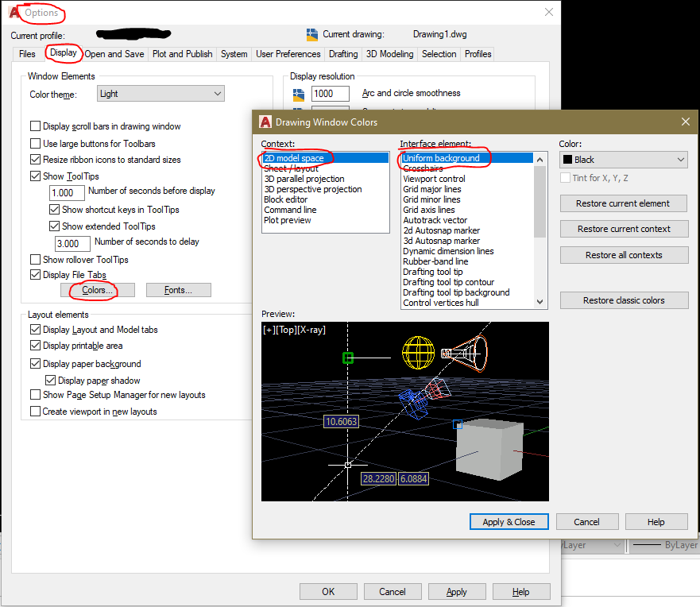Go to Plot and Publish tab
The width and height of the screenshot is (700, 607).
coord(182,54)
